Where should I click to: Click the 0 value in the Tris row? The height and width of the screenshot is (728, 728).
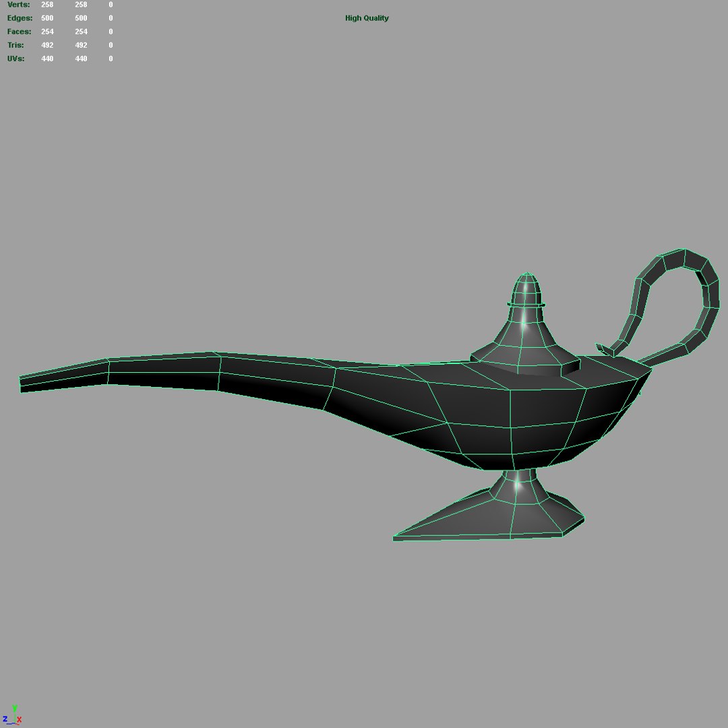(x=111, y=45)
